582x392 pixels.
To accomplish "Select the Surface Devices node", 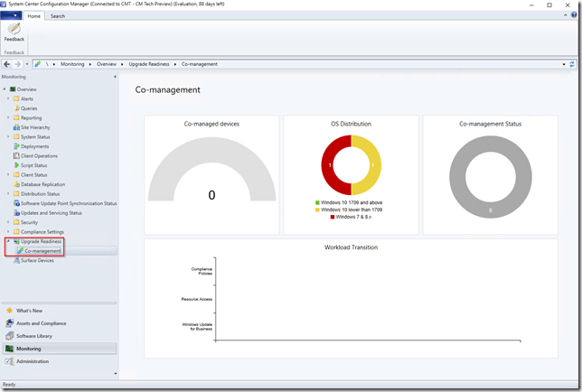I will coord(37,260).
